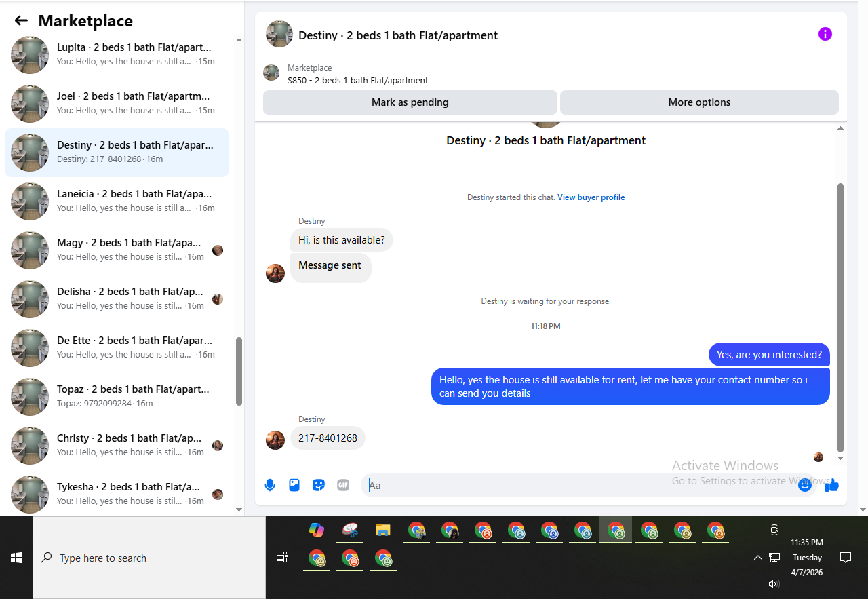The image size is (868, 599).
Task: Click the up arrow of the conversation list scrollbar
Action: tap(239, 40)
